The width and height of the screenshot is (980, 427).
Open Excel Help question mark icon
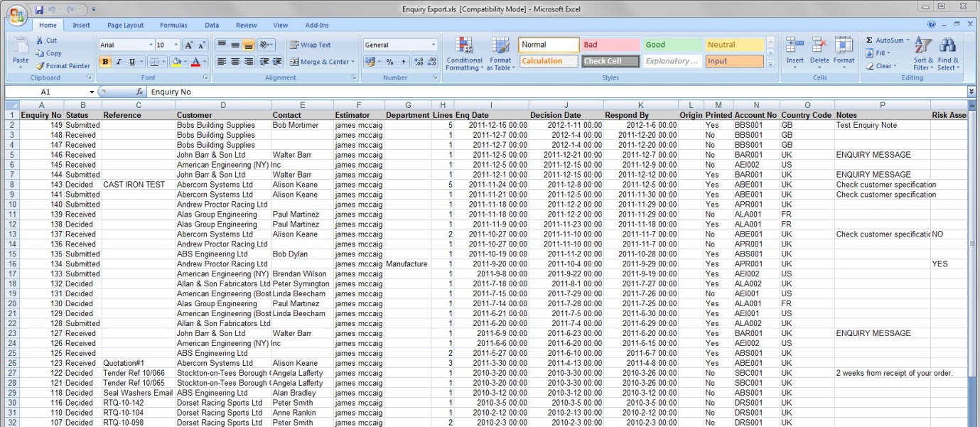click(x=931, y=25)
